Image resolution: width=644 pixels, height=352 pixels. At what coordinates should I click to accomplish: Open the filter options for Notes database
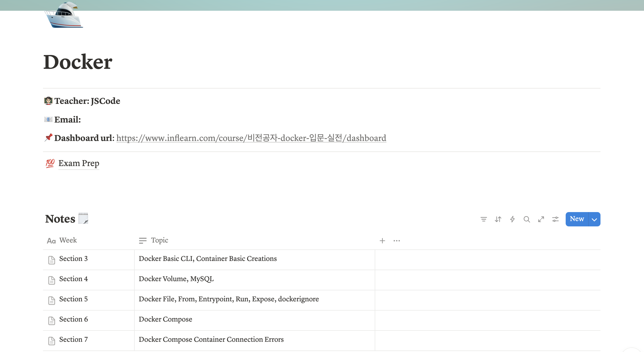tap(484, 219)
